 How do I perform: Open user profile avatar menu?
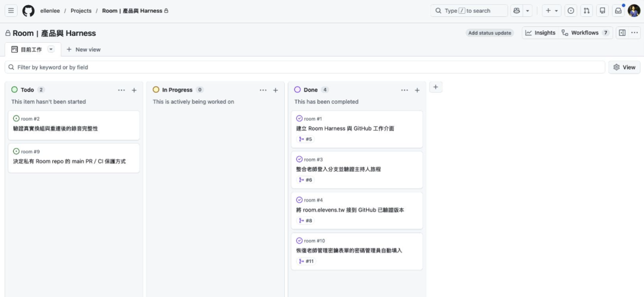click(x=634, y=11)
